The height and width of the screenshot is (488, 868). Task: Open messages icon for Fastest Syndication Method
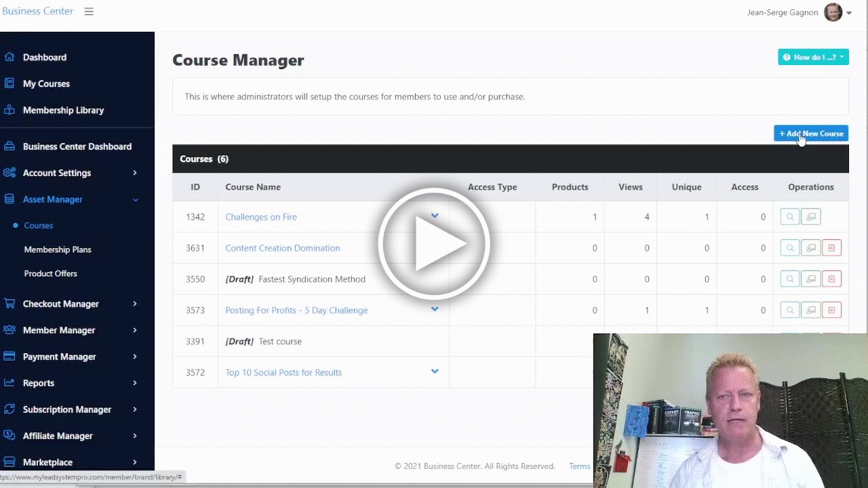811,279
